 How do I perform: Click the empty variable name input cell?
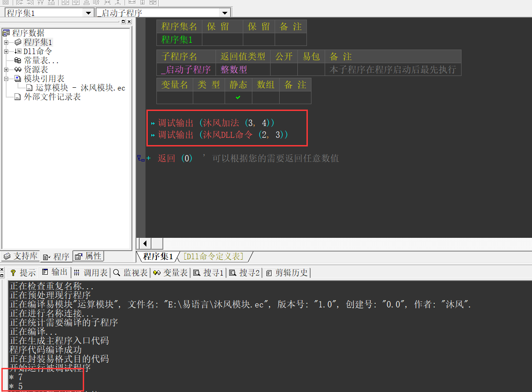[175, 97]
